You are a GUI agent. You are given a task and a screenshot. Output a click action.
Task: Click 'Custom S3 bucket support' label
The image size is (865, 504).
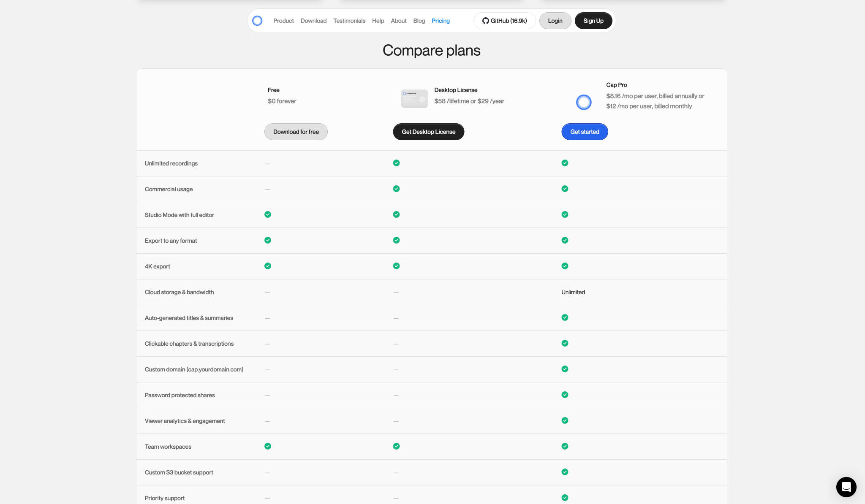point(179,472)
